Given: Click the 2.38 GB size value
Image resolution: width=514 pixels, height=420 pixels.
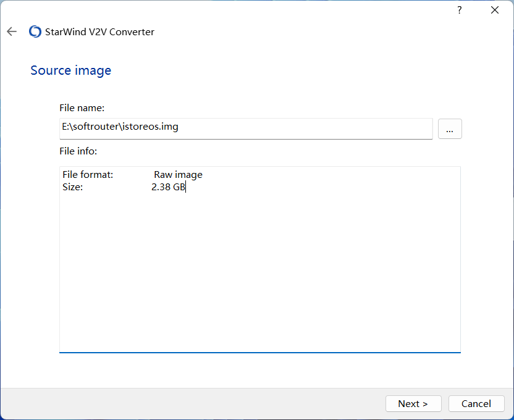Looking at the screenshot, I should pyautogui.click(x=168, y=187).
